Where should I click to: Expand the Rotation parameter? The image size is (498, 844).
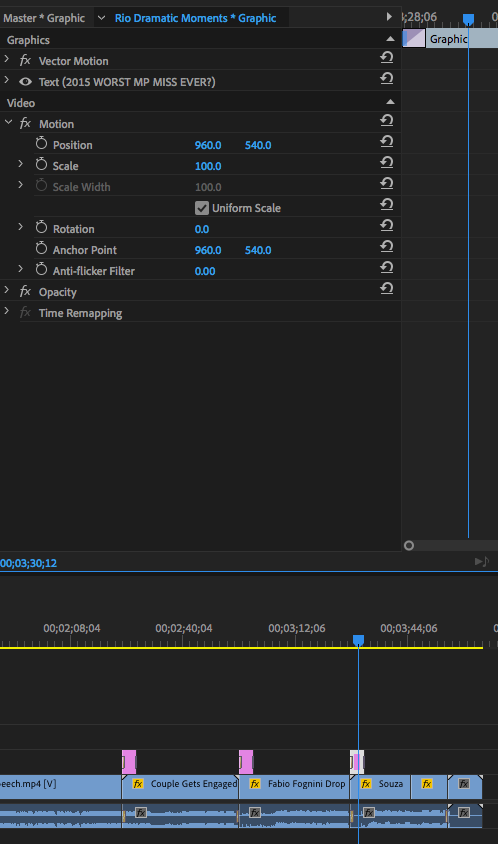(20, 227)
